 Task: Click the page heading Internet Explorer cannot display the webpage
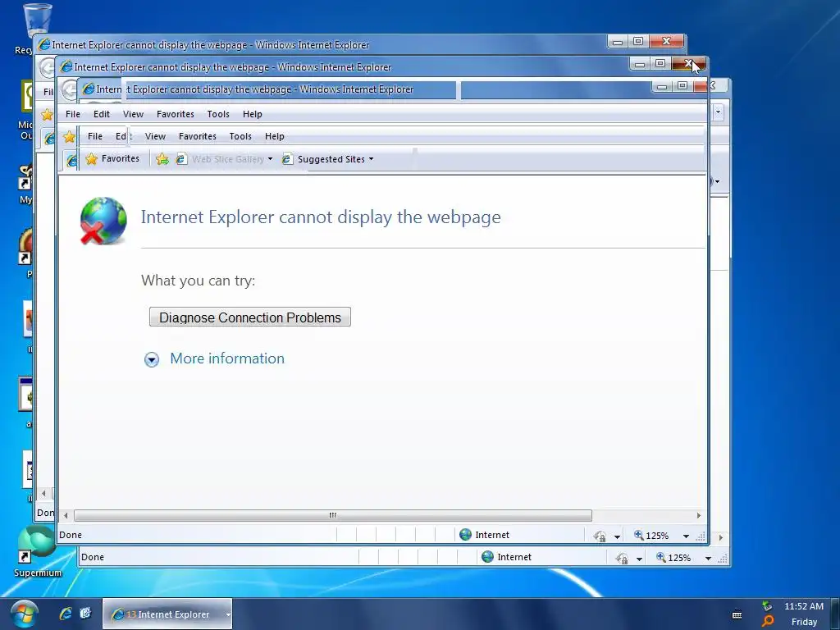tap(321, 217)
